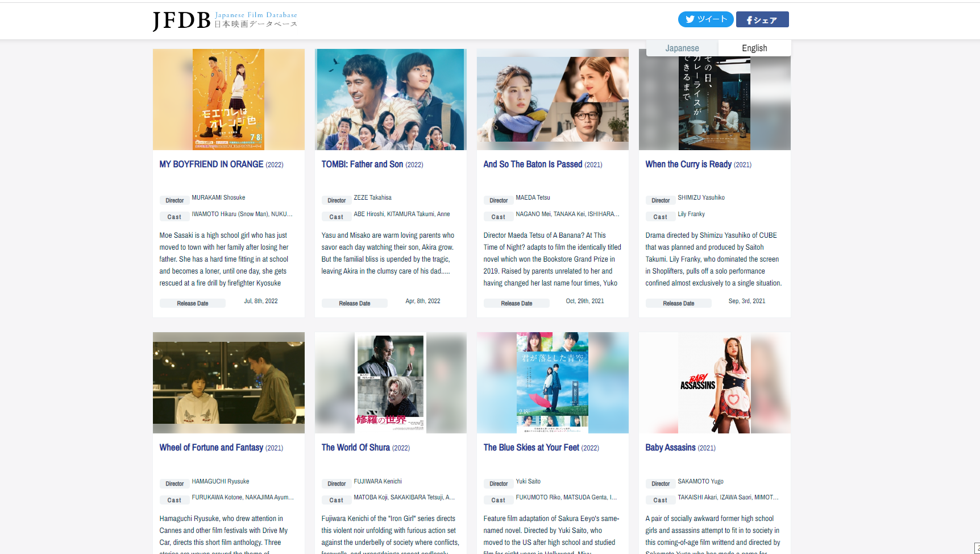Select the English language tab
The image size is (980, 554).
[754, 48]
